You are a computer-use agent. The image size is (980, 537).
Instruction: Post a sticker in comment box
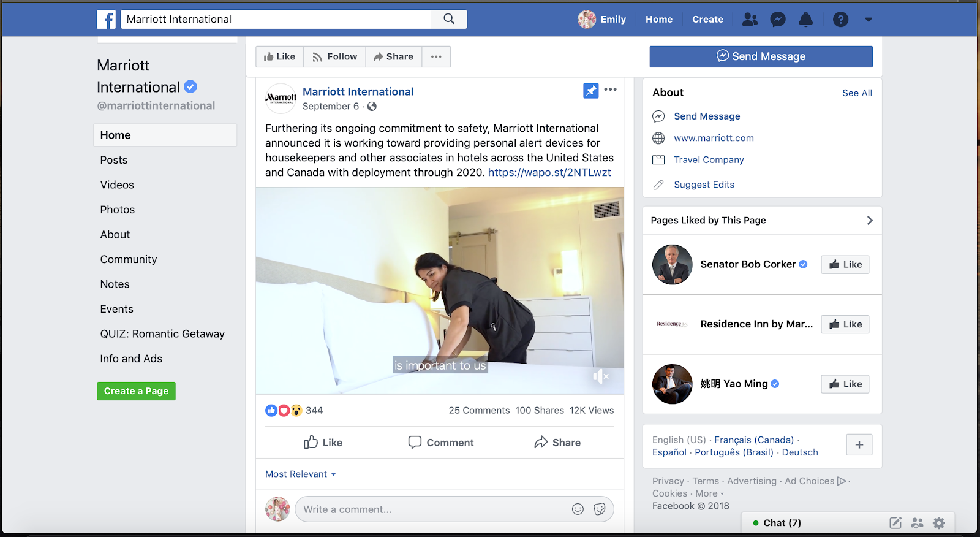click(x=600, y=509)
